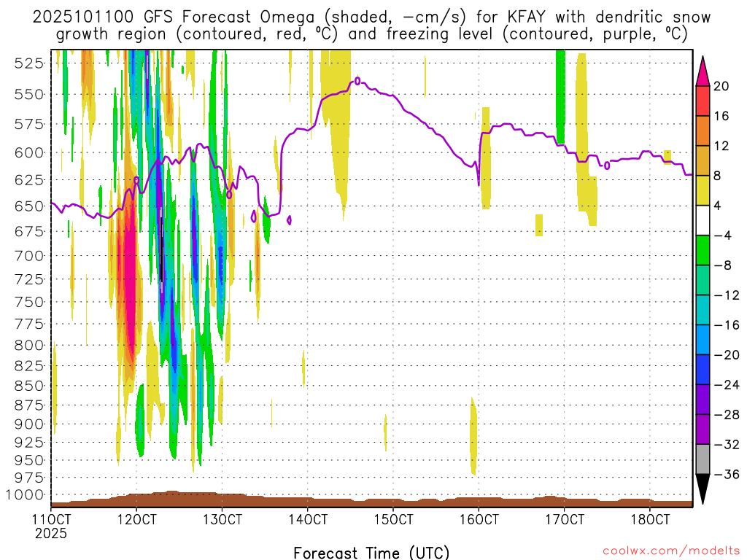Click the '140CT' time axis label

click(x=307, y=519)
